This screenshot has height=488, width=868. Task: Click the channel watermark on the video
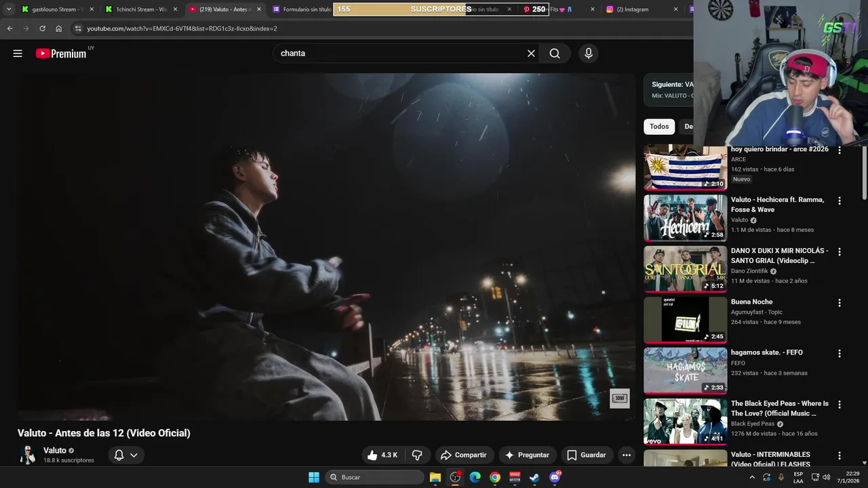point(620,399)
